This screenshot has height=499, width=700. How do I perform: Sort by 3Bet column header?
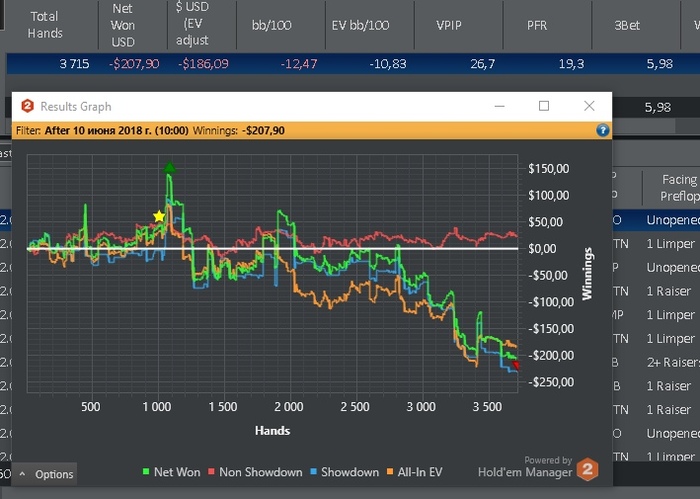(627, 25)
